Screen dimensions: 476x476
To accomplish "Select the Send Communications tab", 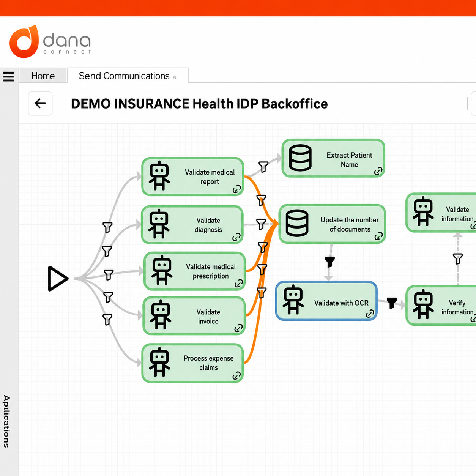I will [x=124, y=76].
